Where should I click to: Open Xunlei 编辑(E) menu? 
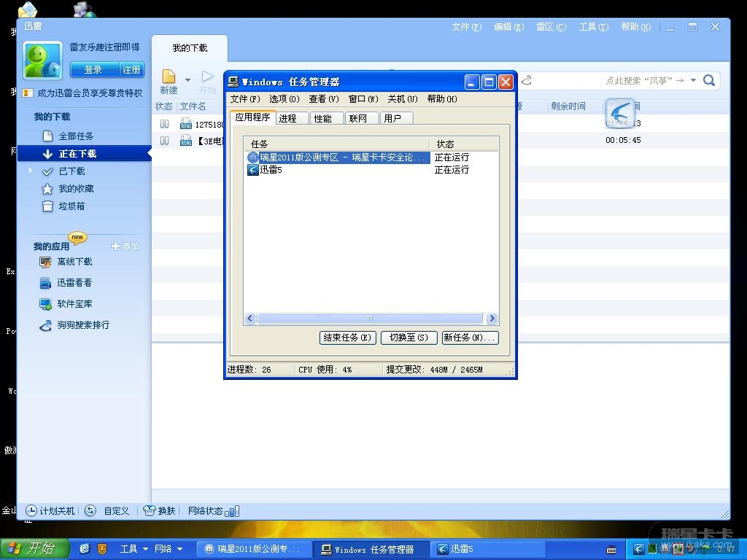[x=508, y=27]
